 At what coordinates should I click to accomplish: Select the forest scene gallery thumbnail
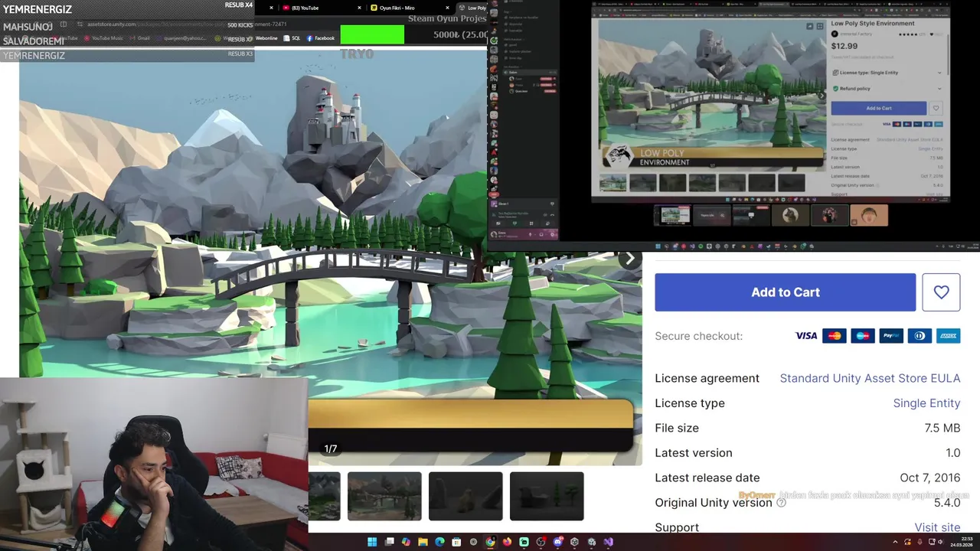coord(384,496)
